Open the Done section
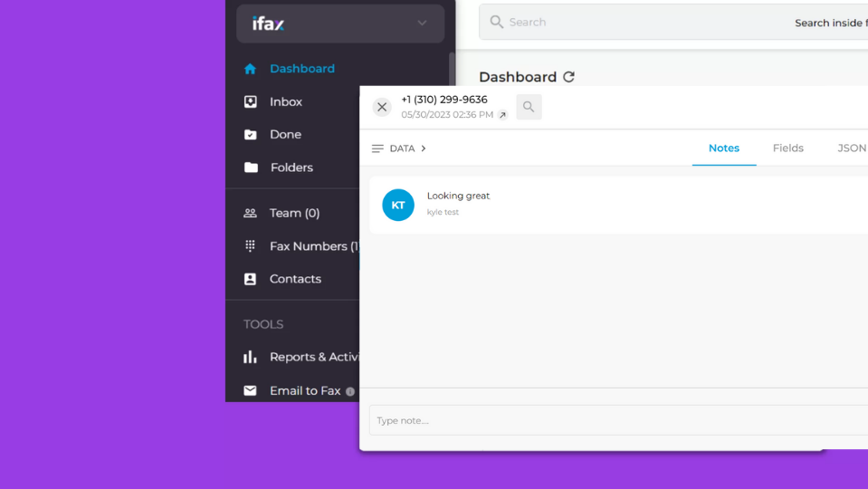 pyautogui.click(x=286, y=135)
